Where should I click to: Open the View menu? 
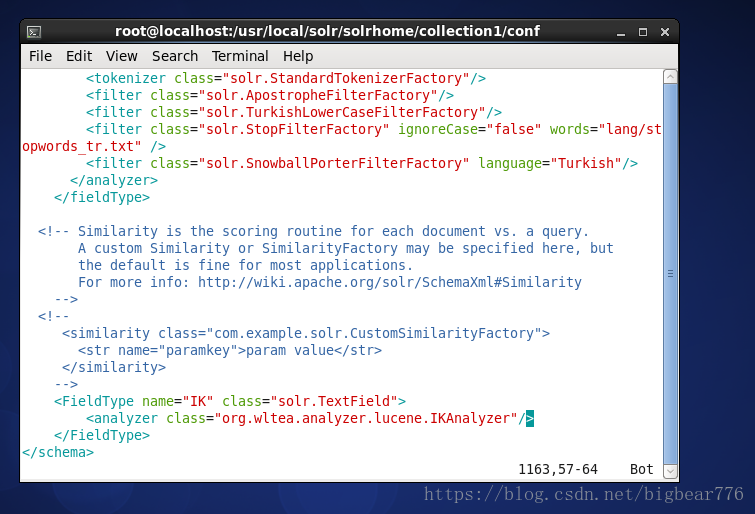tap(122, 56)
